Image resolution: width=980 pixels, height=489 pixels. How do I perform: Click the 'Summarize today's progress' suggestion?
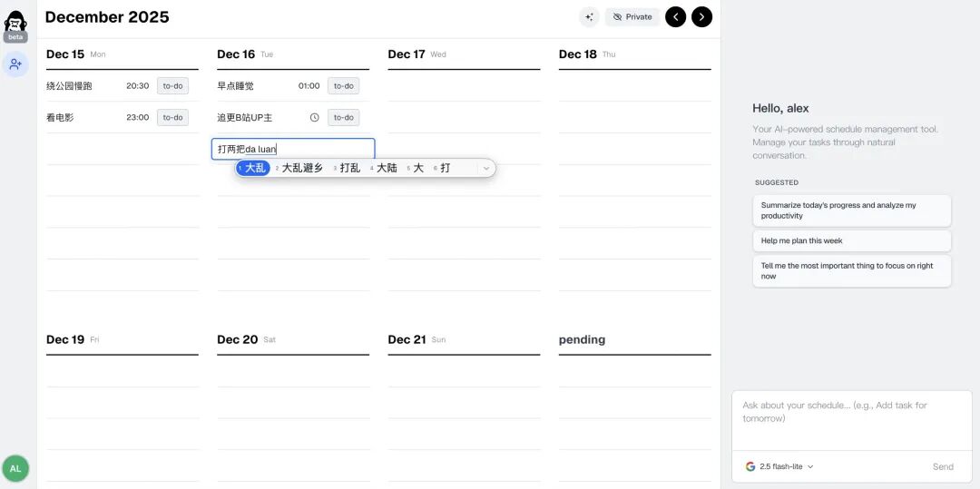pos(851,210)
